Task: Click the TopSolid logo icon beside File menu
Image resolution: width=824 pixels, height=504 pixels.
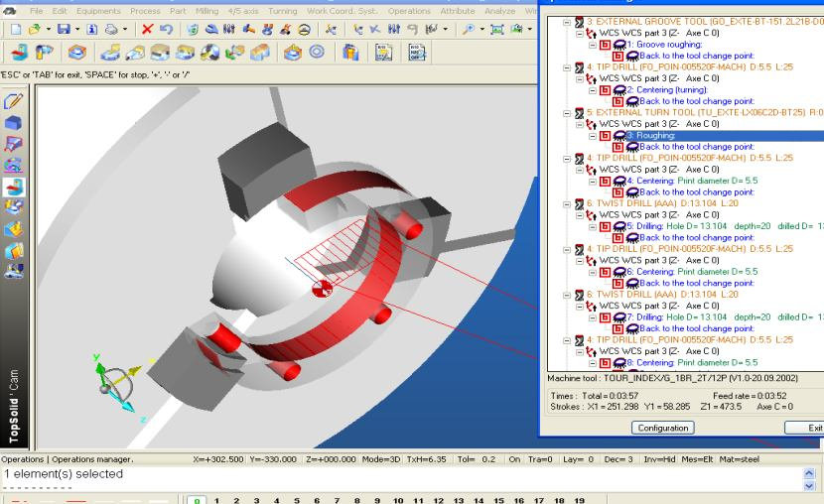Action: (10, 11)
